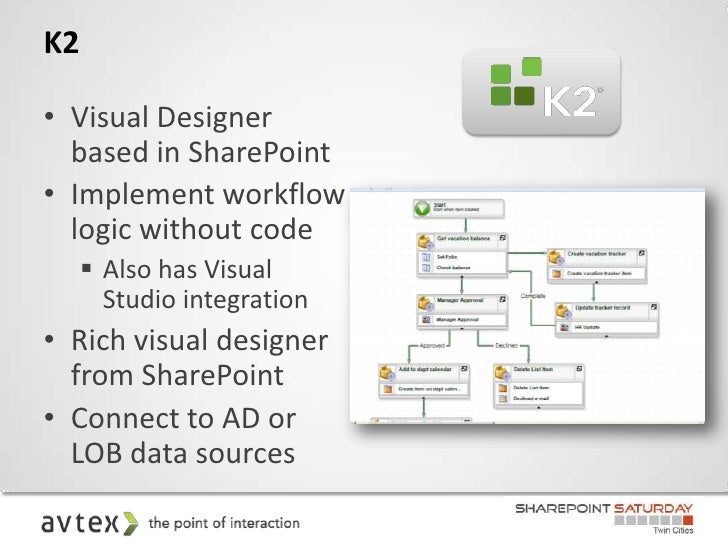
Task: Click the K2 logo image
Action: 541,92
